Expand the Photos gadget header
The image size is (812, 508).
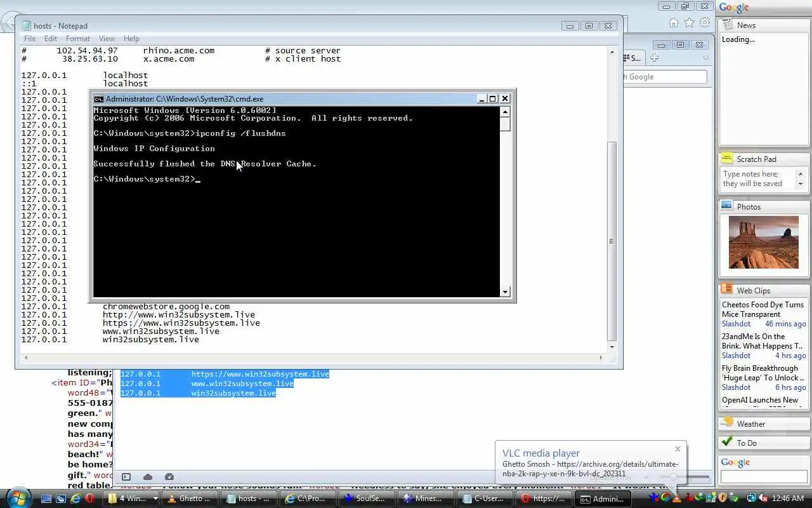tap(764, 206)
